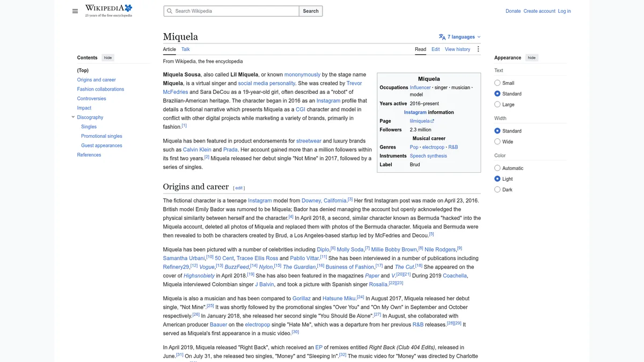Switch to the Article tab
644x362 pixels.
pyautogui.click(x=170, y=49)
